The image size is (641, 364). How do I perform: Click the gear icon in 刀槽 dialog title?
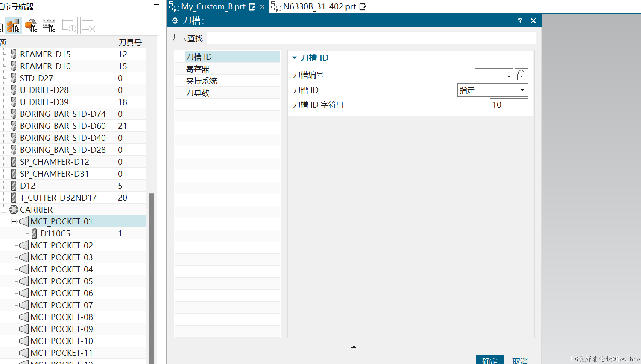click(175, 20)
